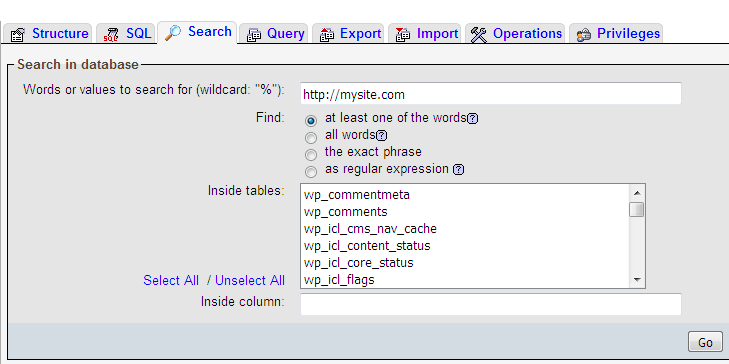Select wp_icl_core_status table
This screenshot has height=364, width=729.
click(465, 263)
